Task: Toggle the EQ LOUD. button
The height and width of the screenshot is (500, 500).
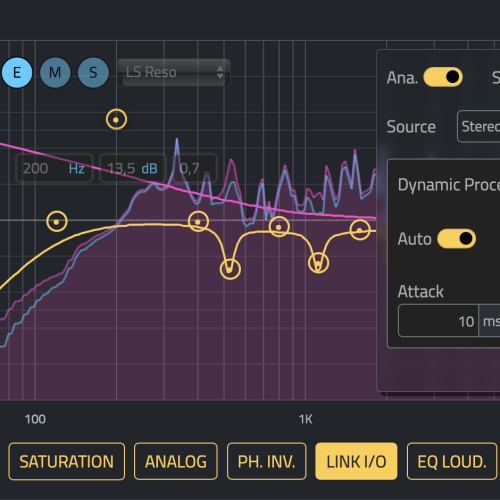Action: 452,461
